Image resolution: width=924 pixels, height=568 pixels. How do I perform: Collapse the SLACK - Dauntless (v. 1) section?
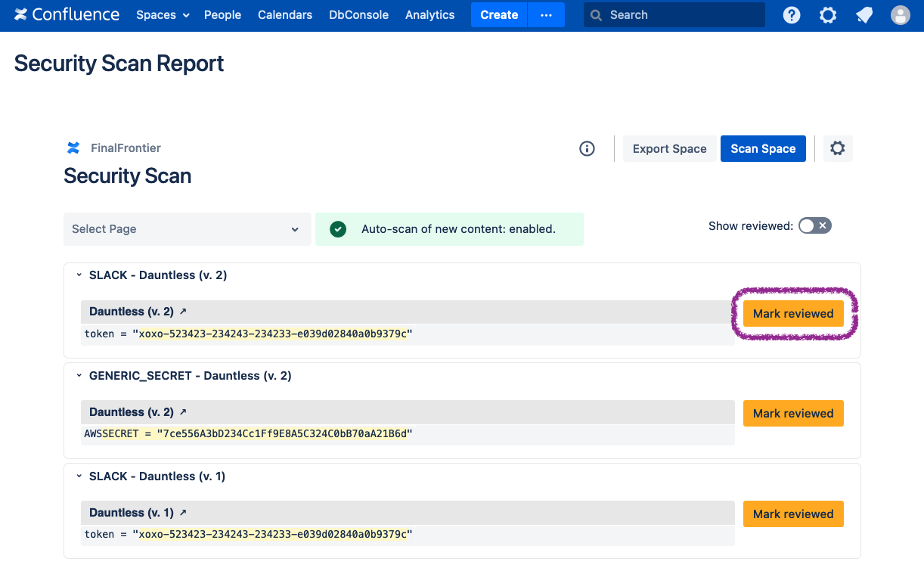point(79,476)
